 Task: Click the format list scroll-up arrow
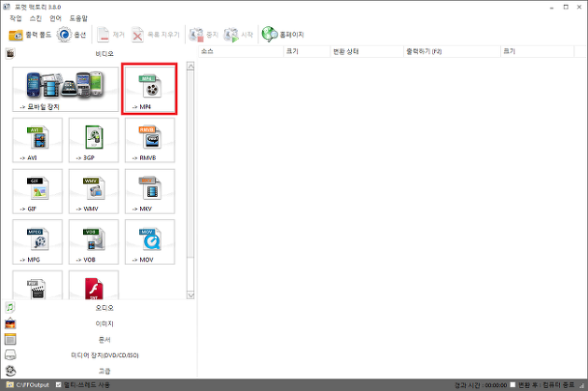click(190, 67)
